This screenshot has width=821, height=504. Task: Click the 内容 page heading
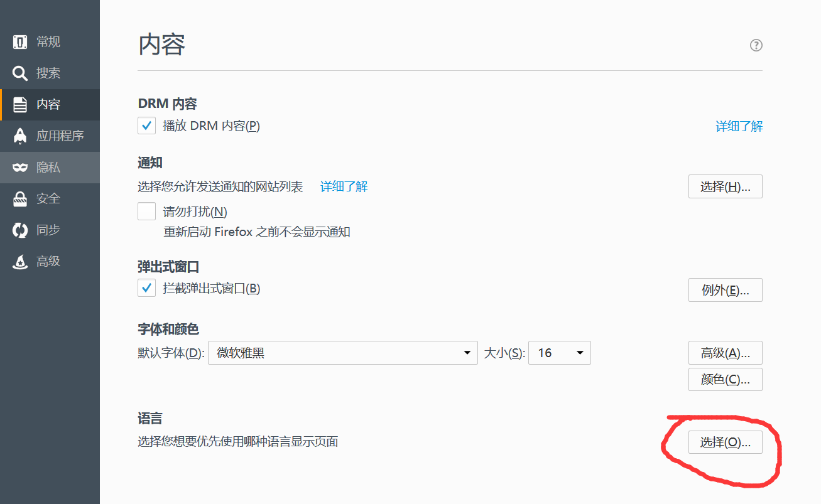pyautogui.click(x=161, y=45)
